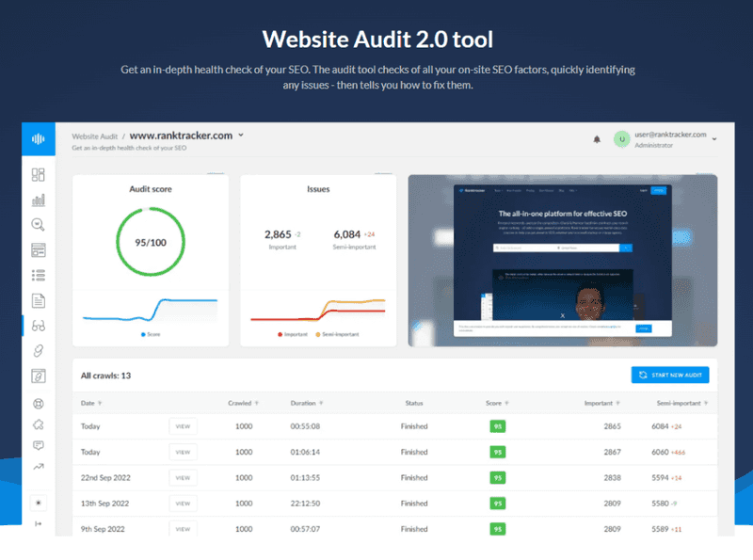
Task: Open the notifications bell icon
Action: pyautogui.click(x=597, y=139)
